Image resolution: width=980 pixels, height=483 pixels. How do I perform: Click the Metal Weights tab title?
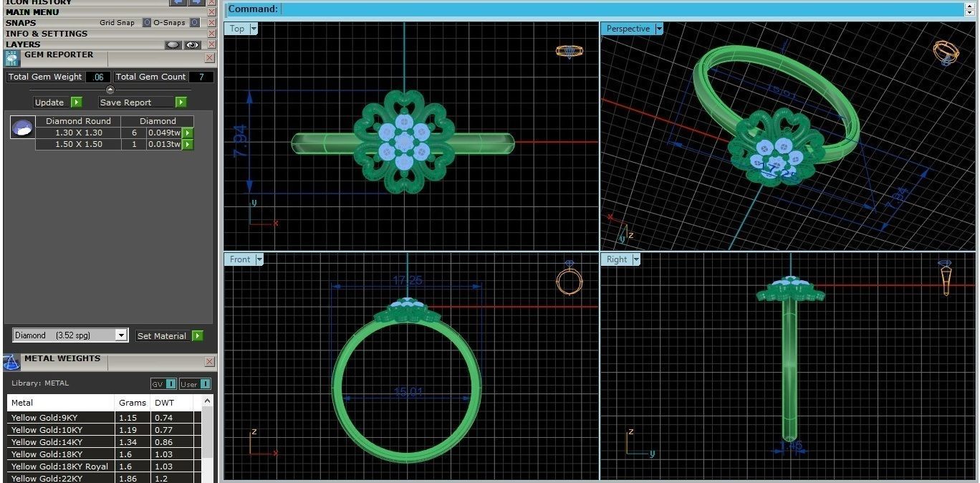point(62,359)
